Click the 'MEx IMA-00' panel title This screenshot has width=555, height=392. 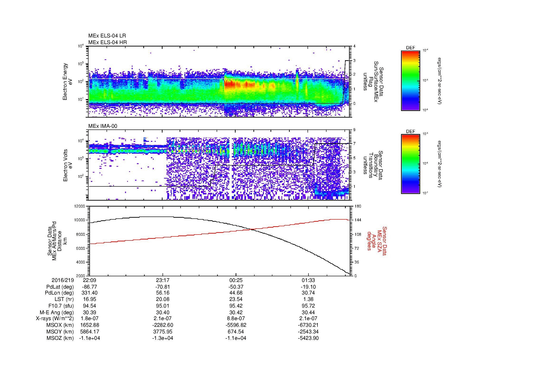click(x=103, y=126)
